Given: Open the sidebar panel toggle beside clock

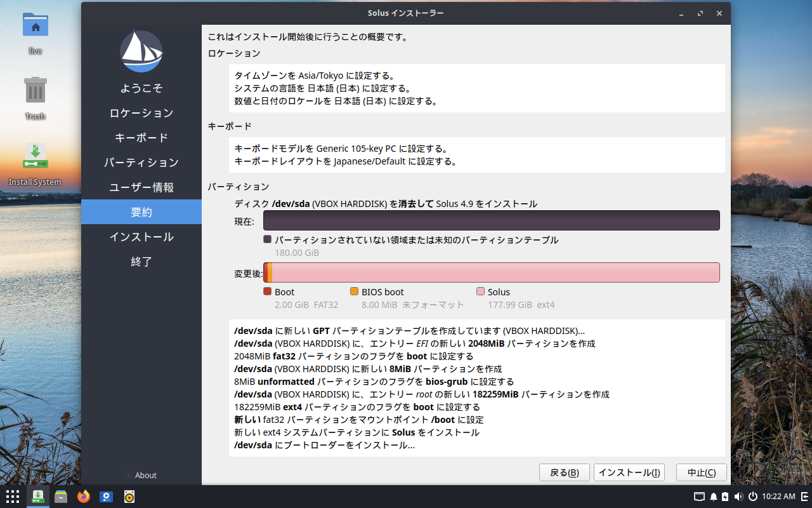Looking at the screenshot, I should coord(804,497).
